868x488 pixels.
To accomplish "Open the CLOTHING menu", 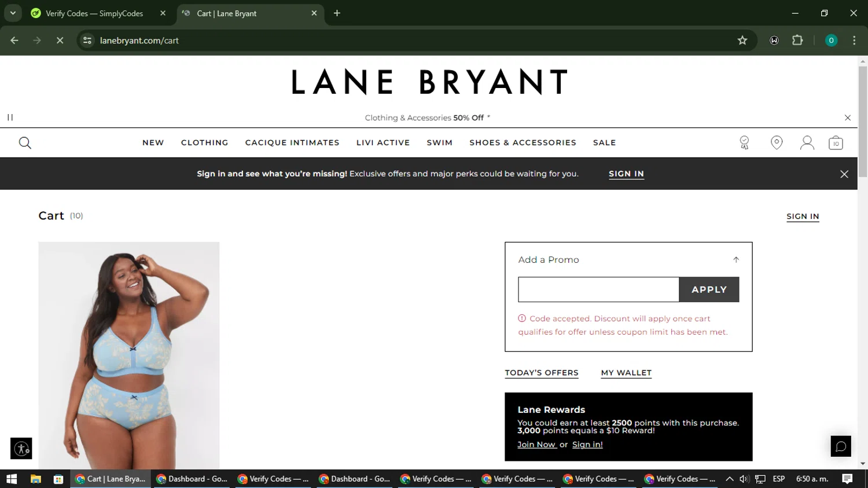I will tap(205, 142).
